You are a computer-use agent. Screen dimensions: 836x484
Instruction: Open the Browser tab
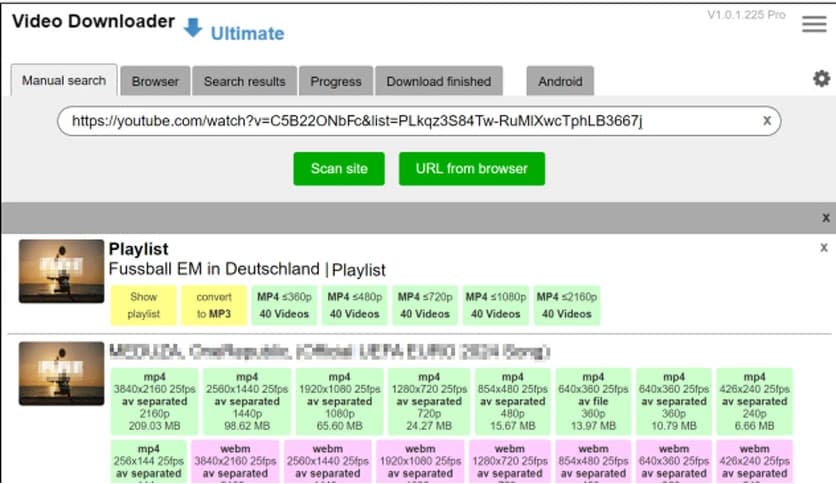pyautogui.click(x=155, y=81)
